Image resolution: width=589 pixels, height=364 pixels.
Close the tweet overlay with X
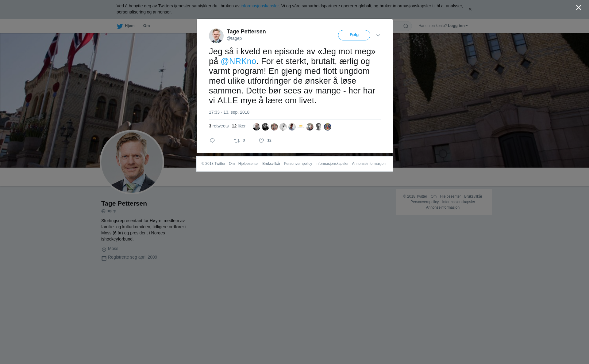[579, 8]
